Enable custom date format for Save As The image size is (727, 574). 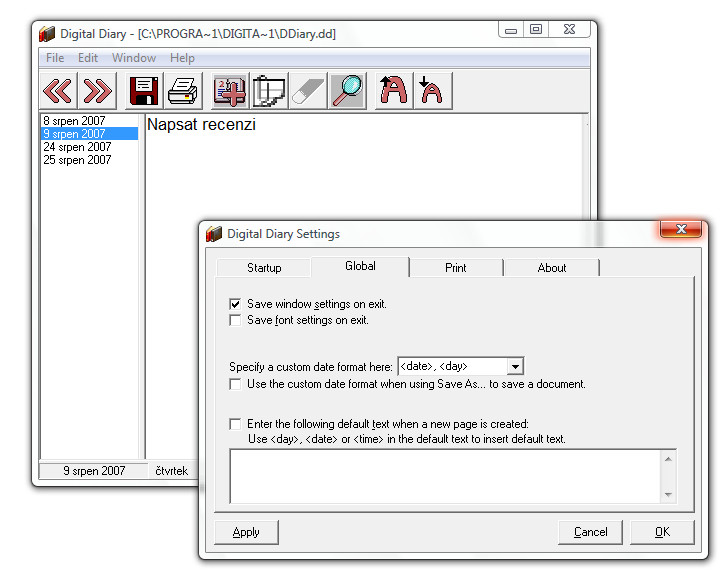[235, 384]
